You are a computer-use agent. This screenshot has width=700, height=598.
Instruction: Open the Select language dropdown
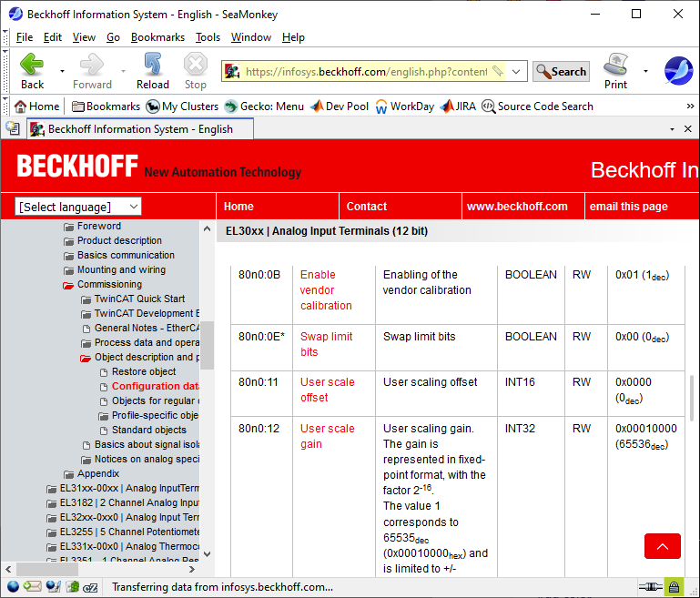pyautogui.click(x=79, y=207)
